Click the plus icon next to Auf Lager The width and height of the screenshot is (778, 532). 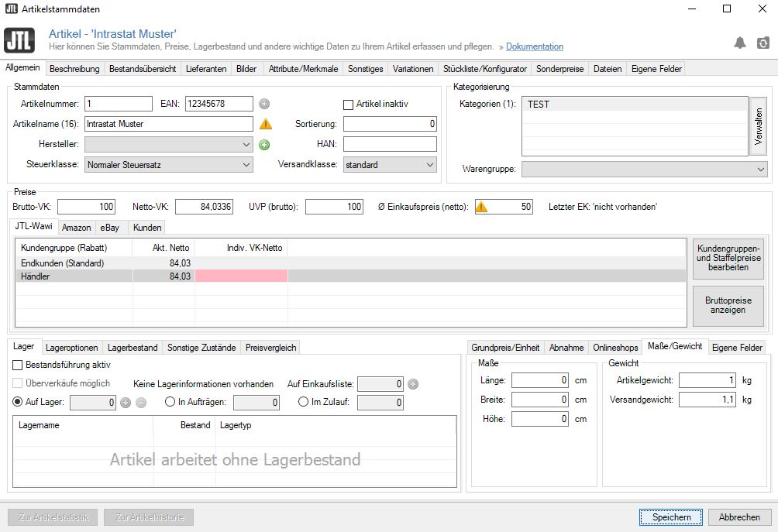pos(126,403)
